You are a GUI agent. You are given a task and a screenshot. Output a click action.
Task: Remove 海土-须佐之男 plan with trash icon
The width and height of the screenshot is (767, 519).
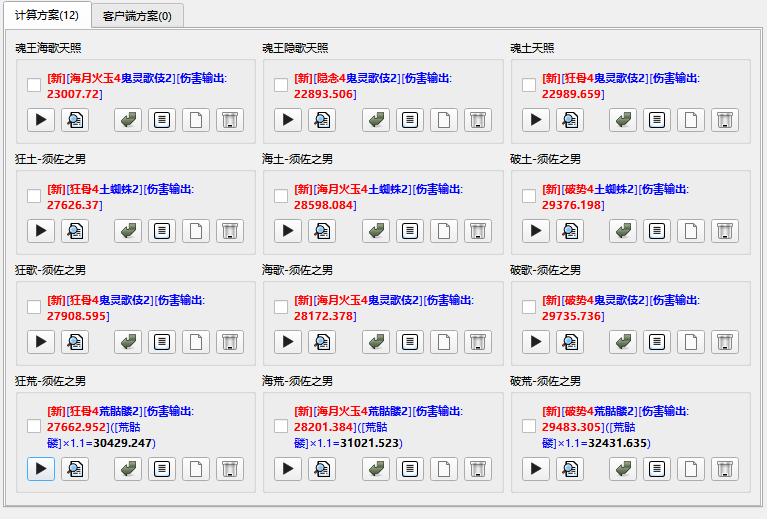(477, 231)
